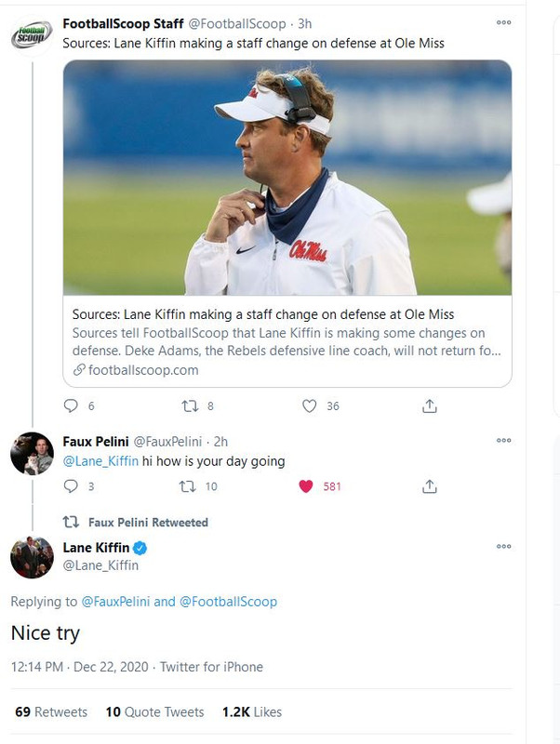
Task: Open Lane Kiffin's profile picture
Action: (32, 557)
